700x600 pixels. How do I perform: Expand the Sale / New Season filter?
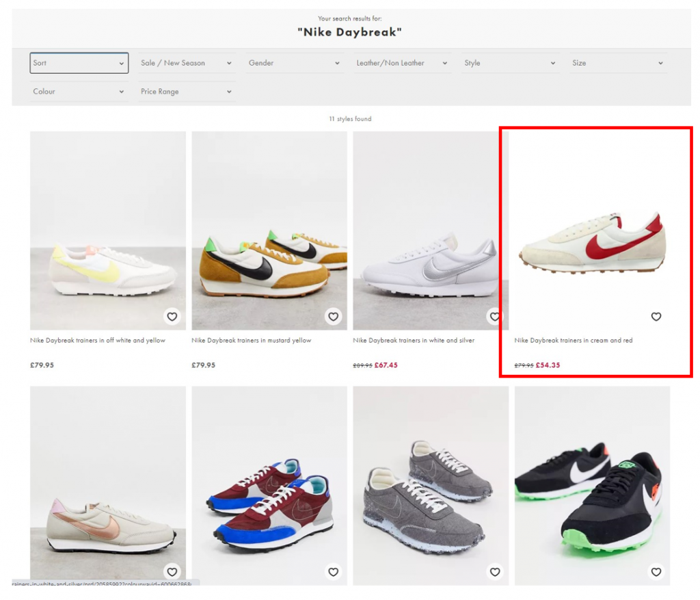pos(187,63)
